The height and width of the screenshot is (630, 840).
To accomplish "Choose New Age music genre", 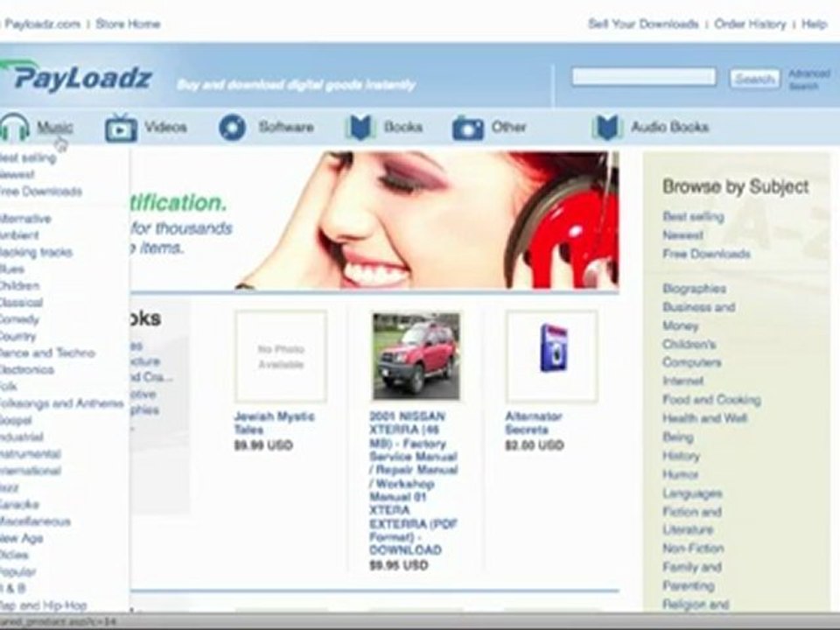I will point(21,538).
